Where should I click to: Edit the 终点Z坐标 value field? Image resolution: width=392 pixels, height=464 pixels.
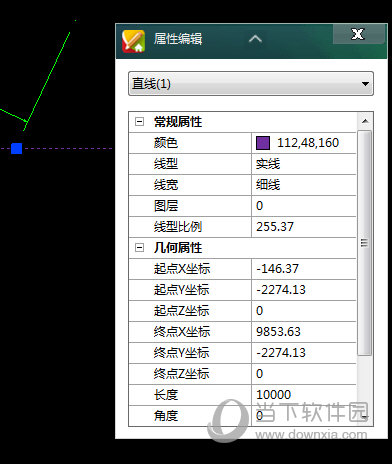304,374
